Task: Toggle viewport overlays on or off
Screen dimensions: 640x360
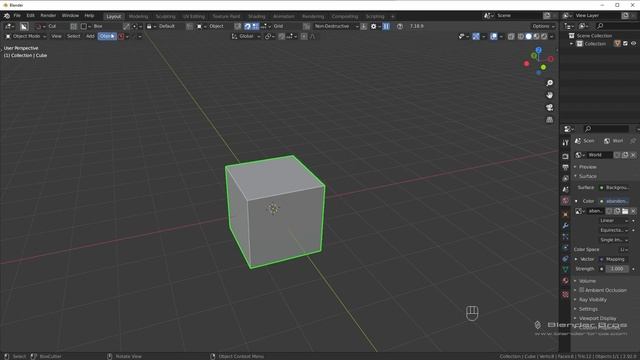Action: [493, 36]
